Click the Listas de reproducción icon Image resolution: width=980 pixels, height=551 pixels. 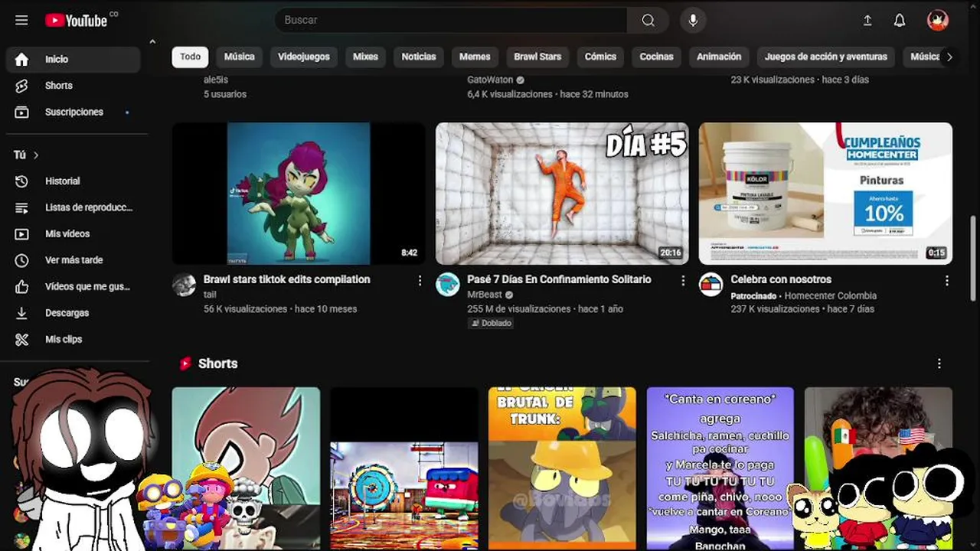point(21,207)
